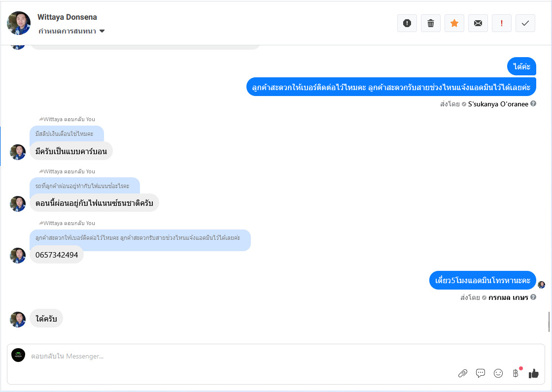This screenshot has width=552, height=392.
Task: Open the emoji picker smiley icon
Action: [498, 373]
